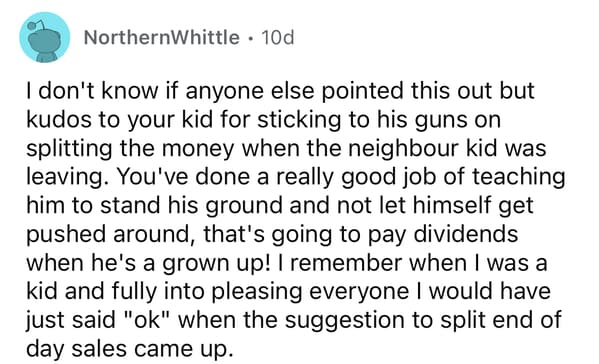Click the opening words "I don't know"
This screenshot has width=599, height=364.
pyautogui.click(x=92, y=91)
